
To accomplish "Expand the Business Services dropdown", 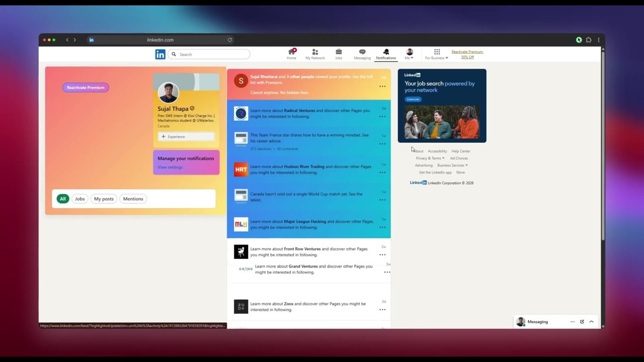I will 452,165.
